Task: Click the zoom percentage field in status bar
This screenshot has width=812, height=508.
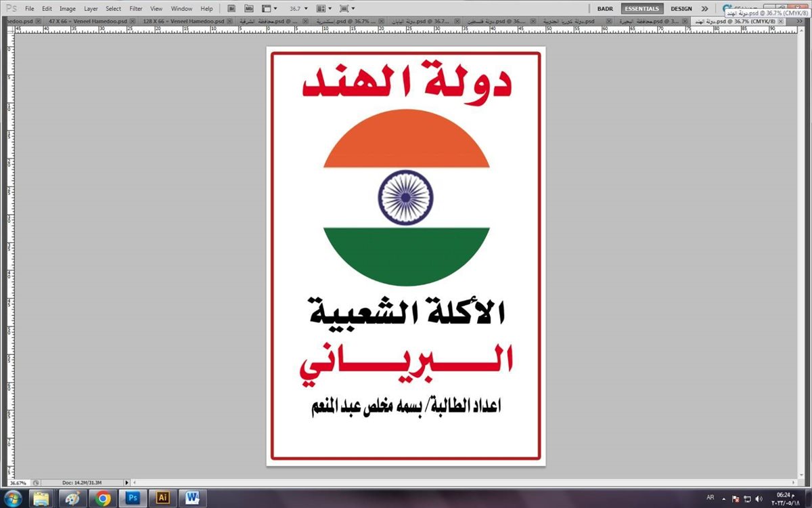Action: point(18,482)
